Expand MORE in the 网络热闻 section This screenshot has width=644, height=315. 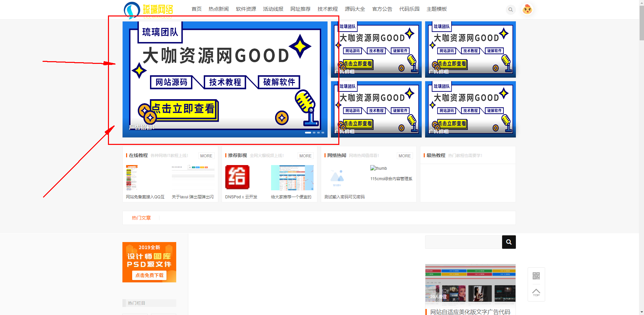pyautogui.click(x=405, y=156)
